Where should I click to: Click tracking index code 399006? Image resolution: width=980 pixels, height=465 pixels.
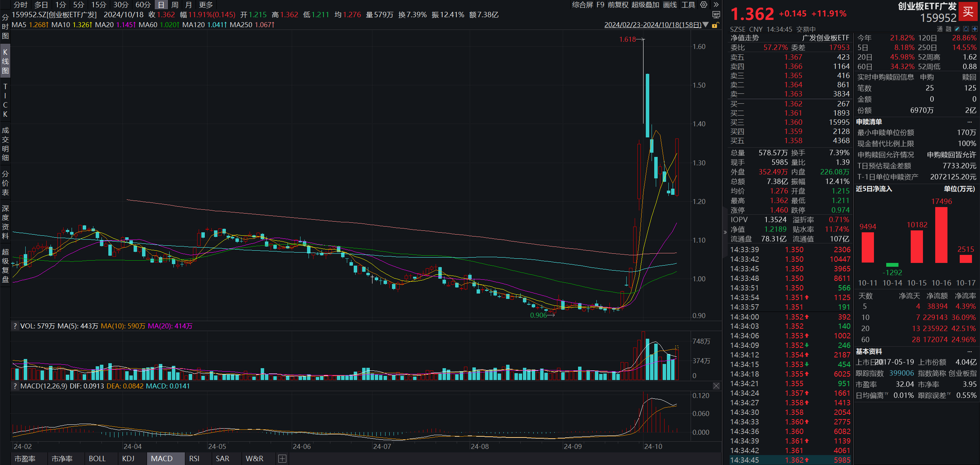tap(902, 373)
